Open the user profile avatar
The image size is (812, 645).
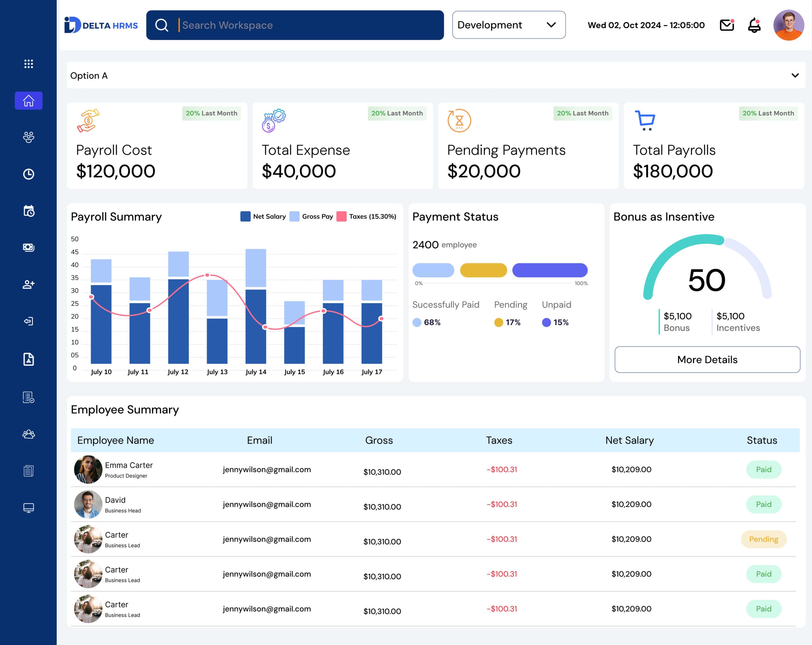[789, 25]
